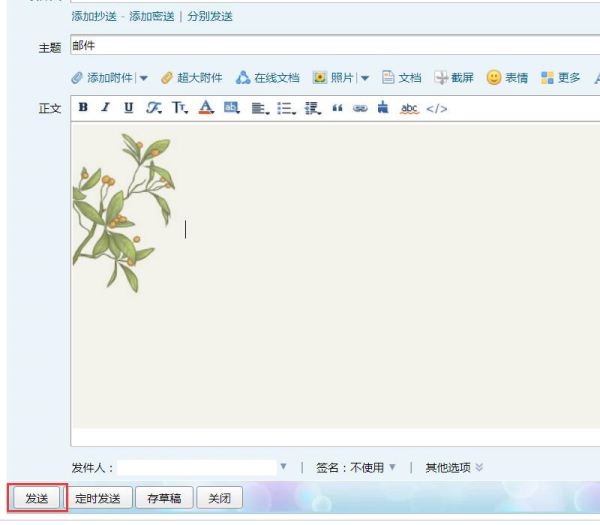Viewport: 600px width, 525px height.
Task: Open the 表情 emoji picker
Action: (x=507, y=78)
